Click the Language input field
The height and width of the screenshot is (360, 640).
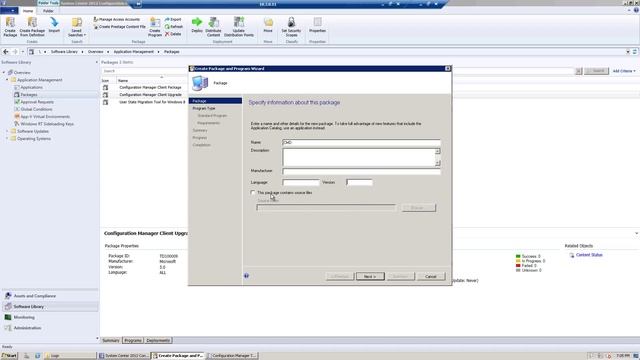click(301, 182)
